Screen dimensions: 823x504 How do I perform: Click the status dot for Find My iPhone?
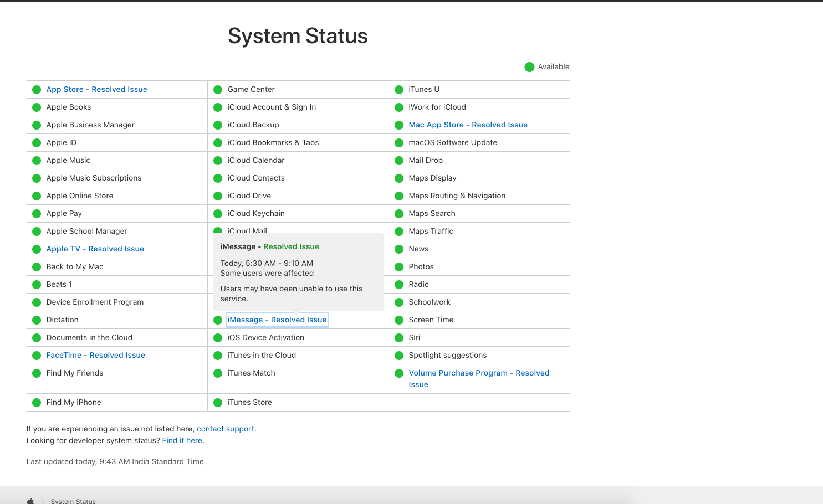tap(37, 403)
